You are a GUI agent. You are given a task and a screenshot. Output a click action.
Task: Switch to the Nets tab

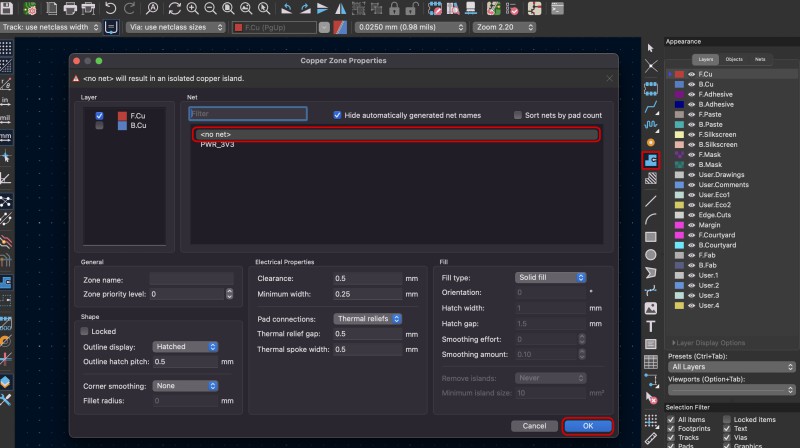(x=760, y=60)
